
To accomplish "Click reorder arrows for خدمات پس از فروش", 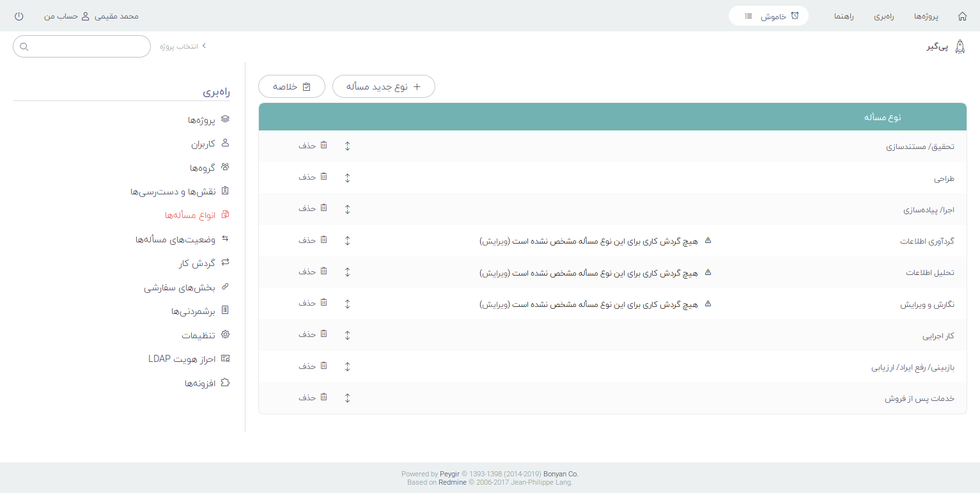I will [347, 398].
